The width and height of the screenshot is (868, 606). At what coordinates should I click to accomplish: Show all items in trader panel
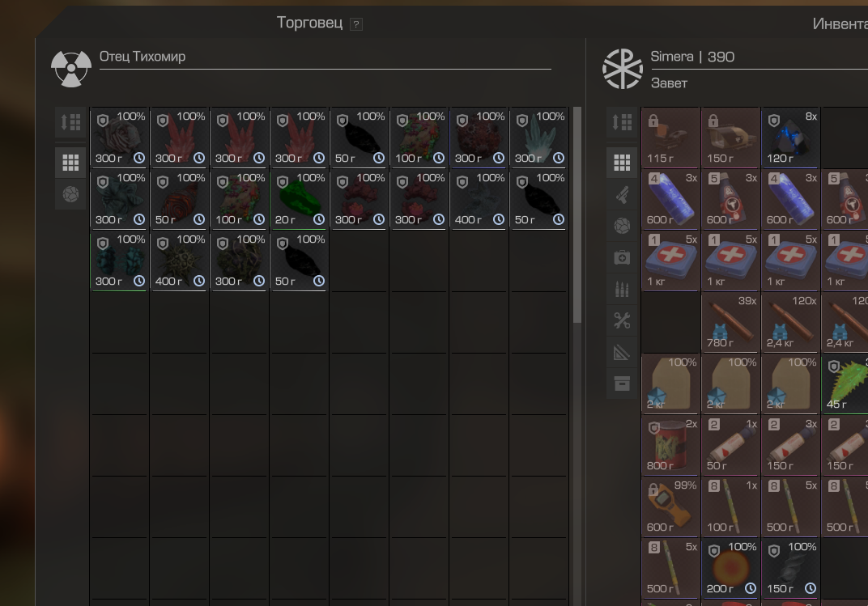(x=70, y=163)
